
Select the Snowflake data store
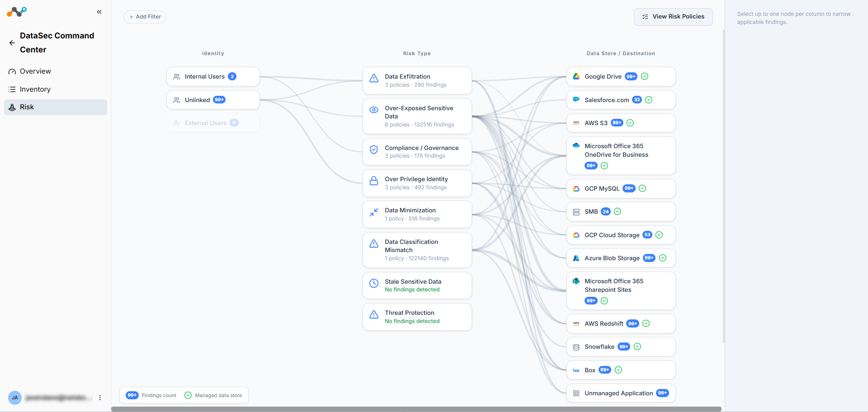621,347
